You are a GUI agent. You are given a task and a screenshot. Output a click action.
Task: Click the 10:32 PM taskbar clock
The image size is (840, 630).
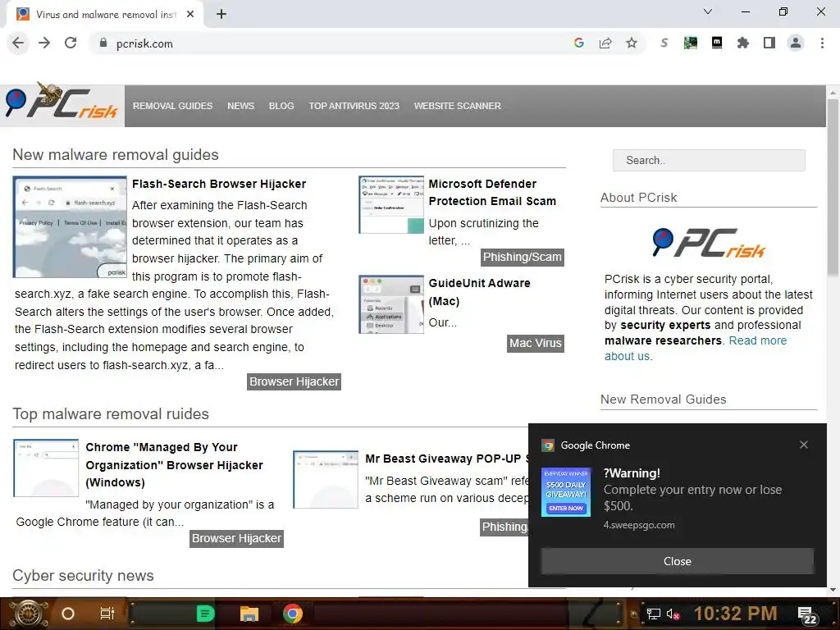pyautogui.click(x=736, y=614)
